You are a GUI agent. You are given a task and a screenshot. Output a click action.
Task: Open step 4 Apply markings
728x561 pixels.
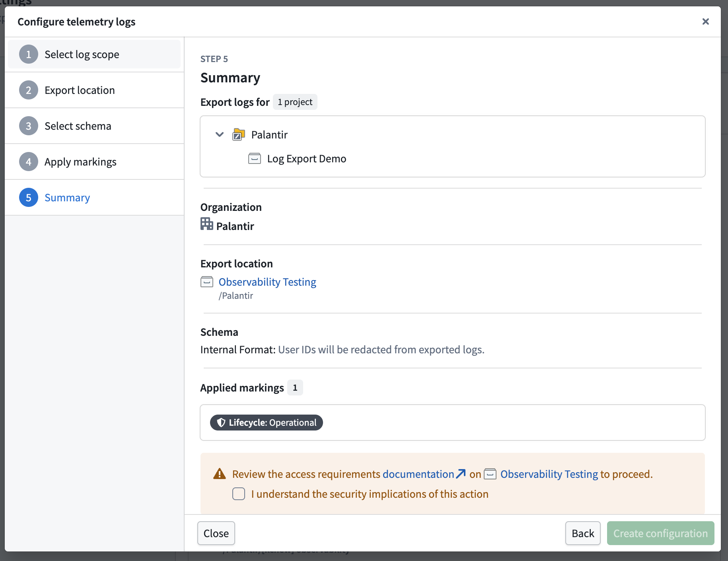pos(94,162)
